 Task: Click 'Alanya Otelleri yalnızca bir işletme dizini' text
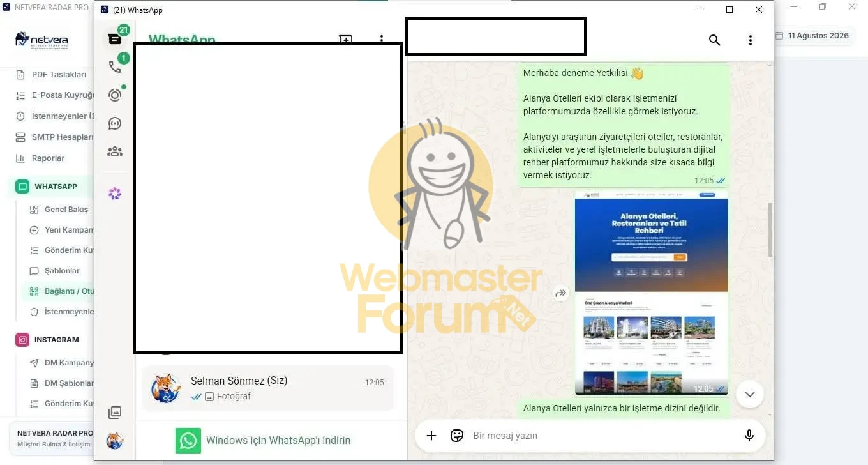point(622,408)
